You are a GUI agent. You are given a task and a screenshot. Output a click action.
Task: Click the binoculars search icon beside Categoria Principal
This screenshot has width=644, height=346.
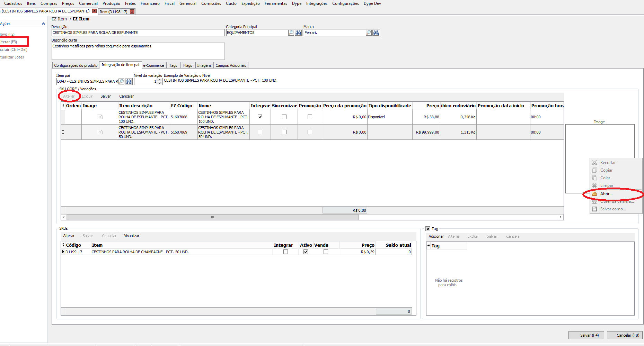pyautogui.click(x=298, y=33)
